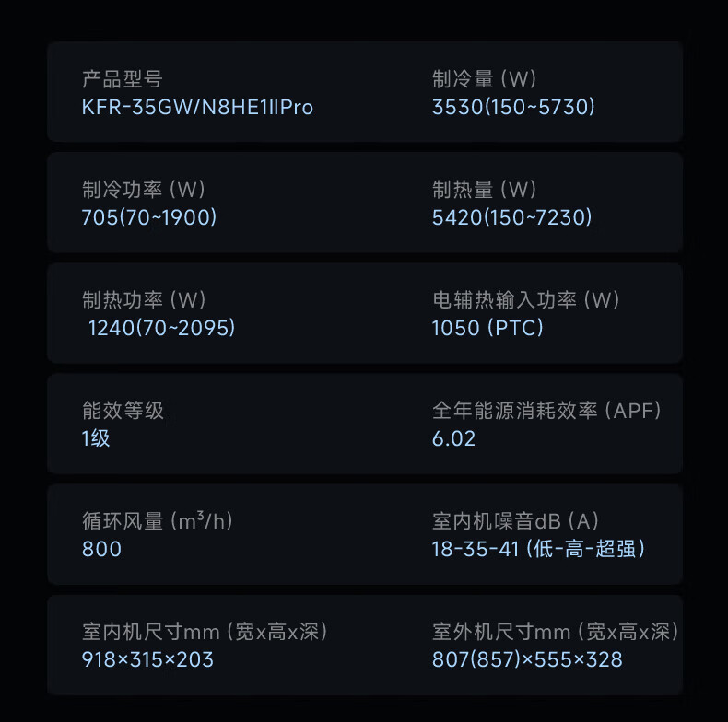
Task: Click the 1050 (PTC) value
Action: click(x=487, y=329)
